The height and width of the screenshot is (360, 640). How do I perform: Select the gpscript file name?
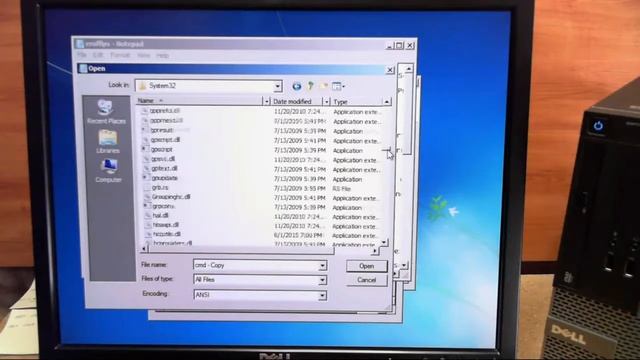pyautogui.click(x=162, y=149)
